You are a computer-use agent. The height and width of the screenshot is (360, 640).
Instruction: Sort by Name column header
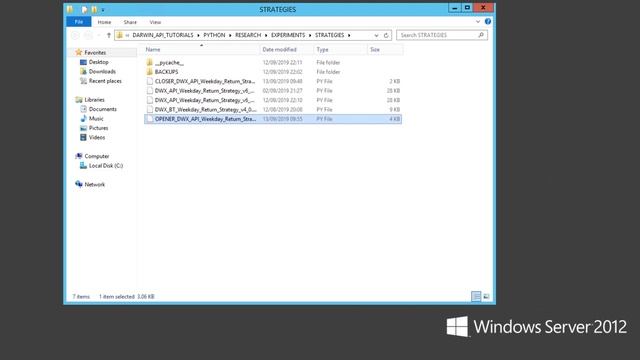coord(202,49)
